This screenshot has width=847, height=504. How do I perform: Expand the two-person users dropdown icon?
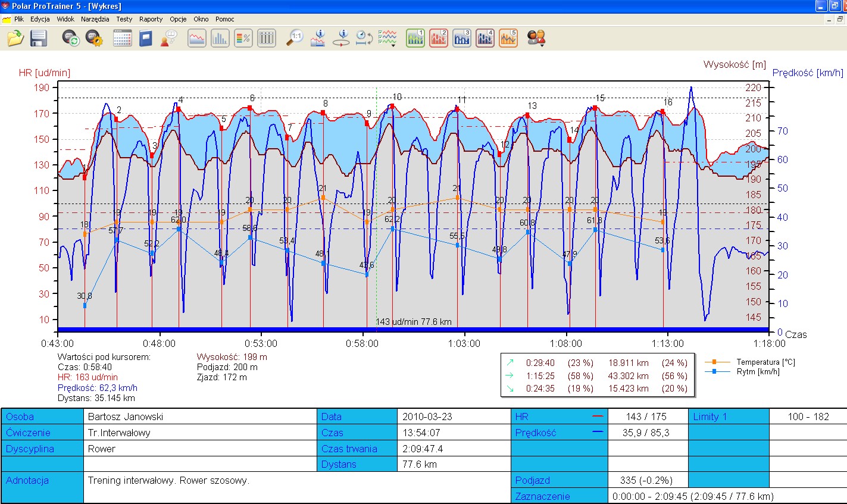pos(536,39)
